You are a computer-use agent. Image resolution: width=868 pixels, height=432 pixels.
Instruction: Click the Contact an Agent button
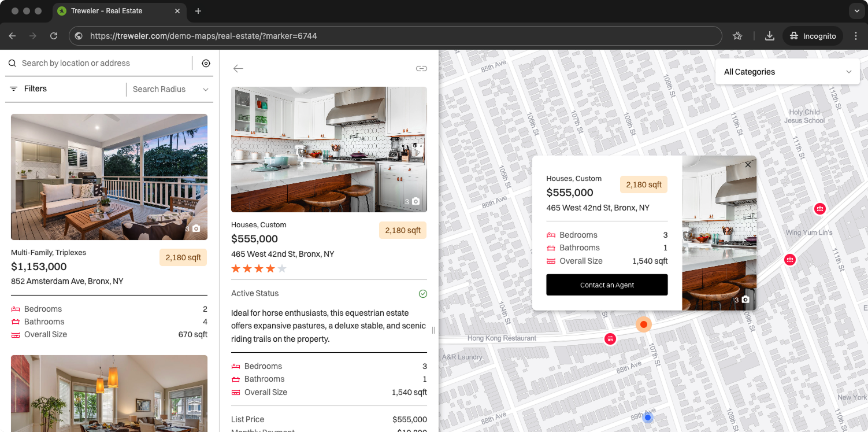click(x=607, y=285)
